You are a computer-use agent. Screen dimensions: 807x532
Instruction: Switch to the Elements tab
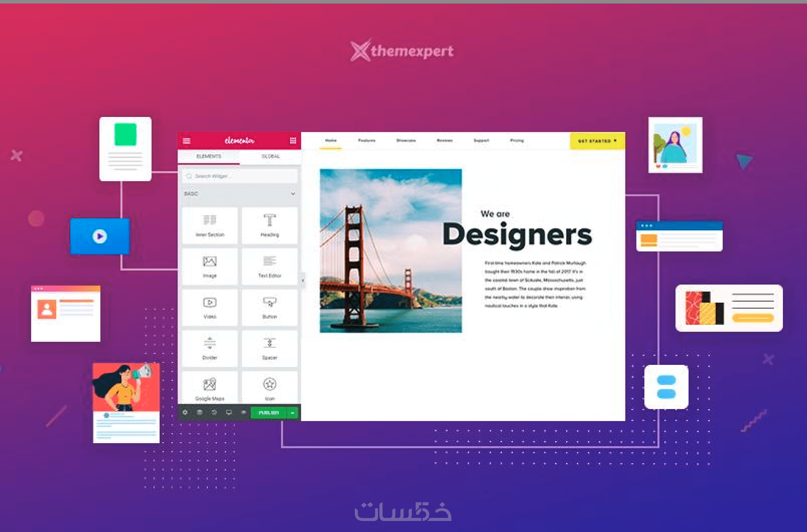(x=209, y=157)
